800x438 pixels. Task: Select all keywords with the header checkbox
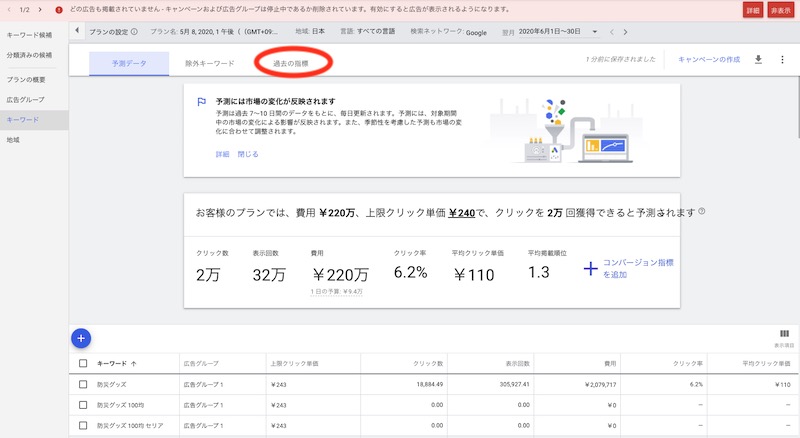tap(83, 363)
